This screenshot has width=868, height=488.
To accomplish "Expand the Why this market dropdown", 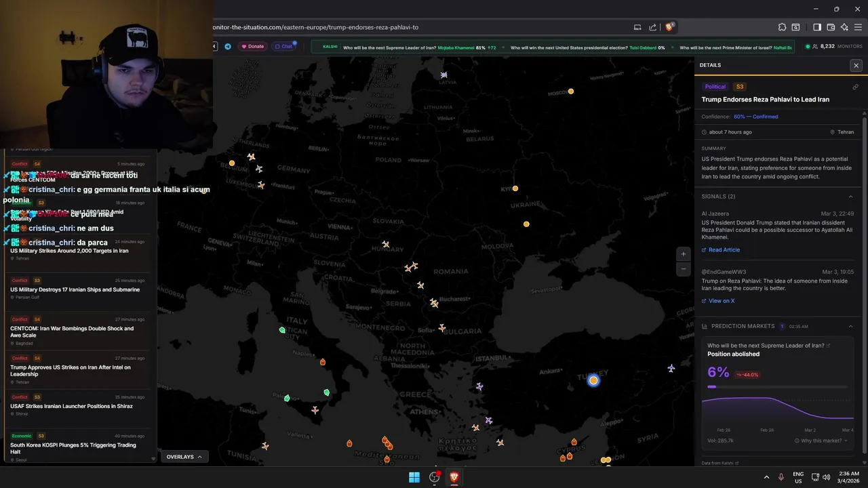I will pos(821,441).
